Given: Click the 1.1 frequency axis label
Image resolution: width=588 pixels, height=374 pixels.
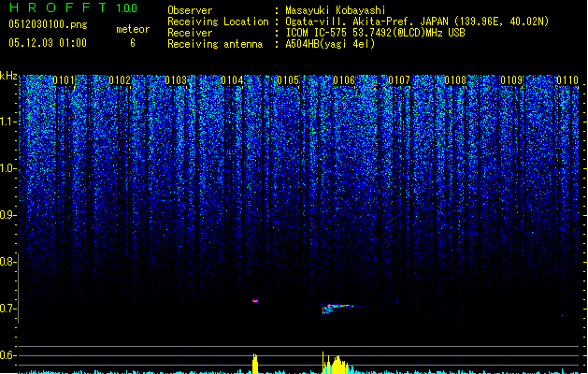Looking at the screenshot, I should 8,122.
